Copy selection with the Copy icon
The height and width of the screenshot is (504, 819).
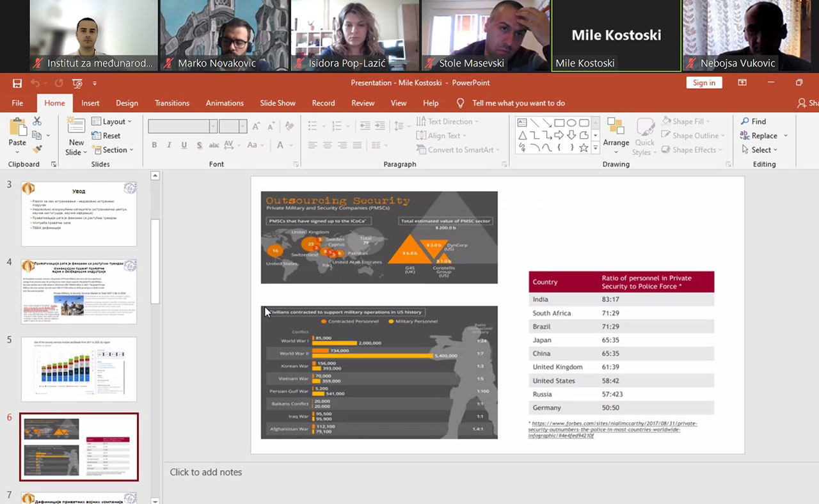(x=37, y=136)
